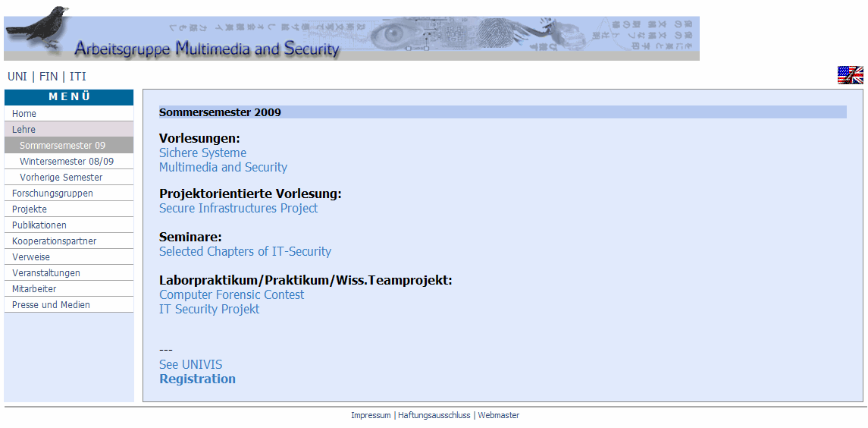Viewport: 868px width, 428px height.
Task: Click the Laborpraktikum/Praktikum/Wiss.Teamprojekt: heading
Action: 306,281
